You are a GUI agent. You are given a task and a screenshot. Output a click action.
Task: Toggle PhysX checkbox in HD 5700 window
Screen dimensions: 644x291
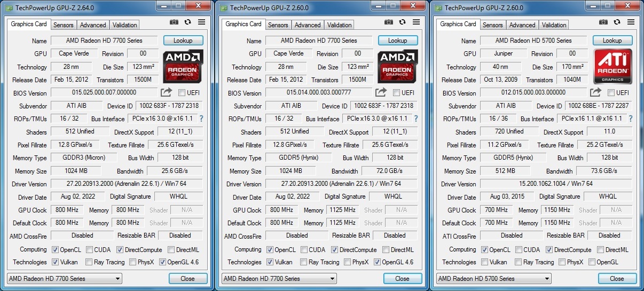(x=561, y=262)
